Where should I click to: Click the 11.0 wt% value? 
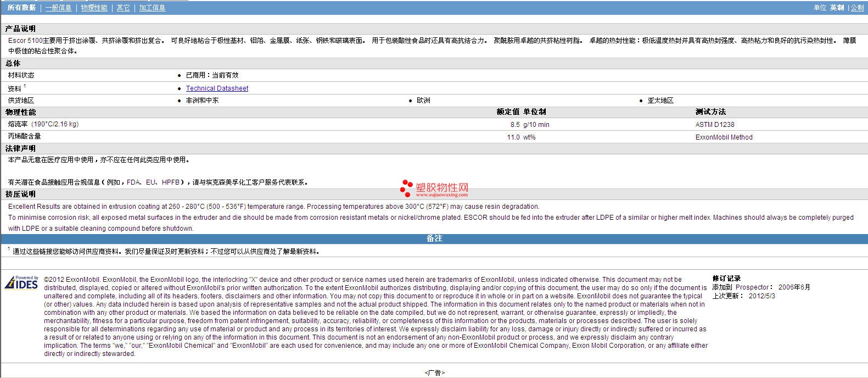pos(521,137)
